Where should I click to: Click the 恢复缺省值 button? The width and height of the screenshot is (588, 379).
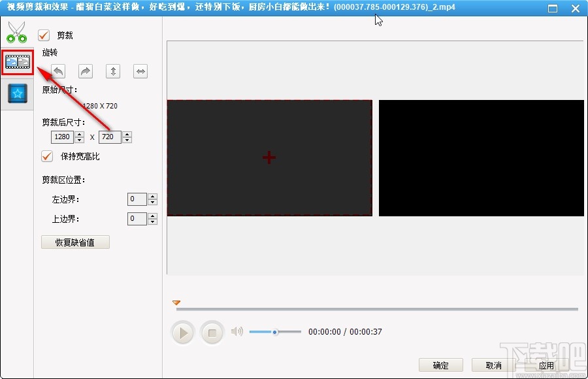(x=74, y=242)
